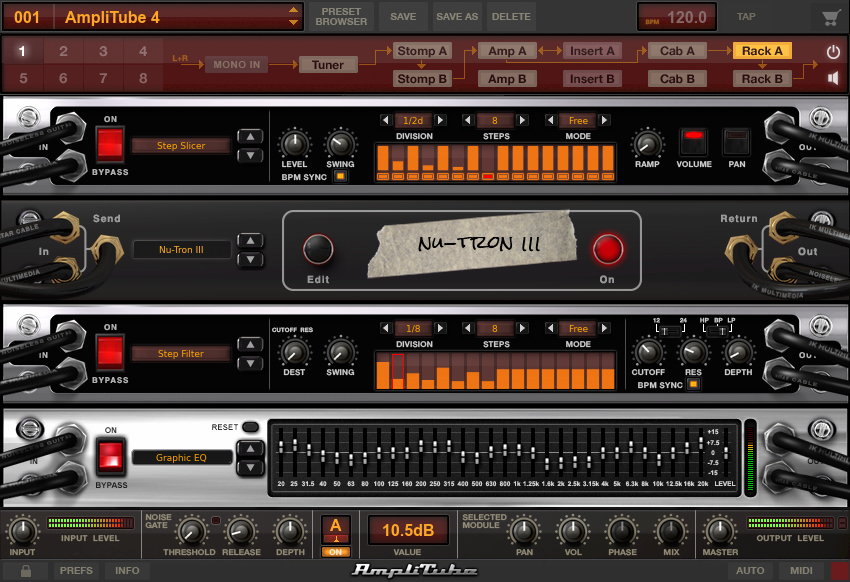This screenshot has height=582, width=850.
Task: Select the Rack B module tab
Action: click(762, 79)
